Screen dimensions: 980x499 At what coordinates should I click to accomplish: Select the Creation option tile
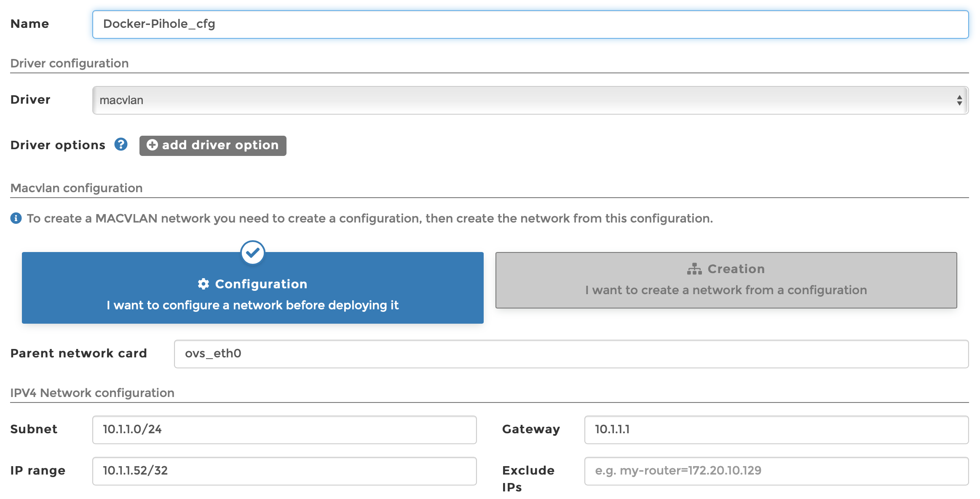click(x=726, y=280)
